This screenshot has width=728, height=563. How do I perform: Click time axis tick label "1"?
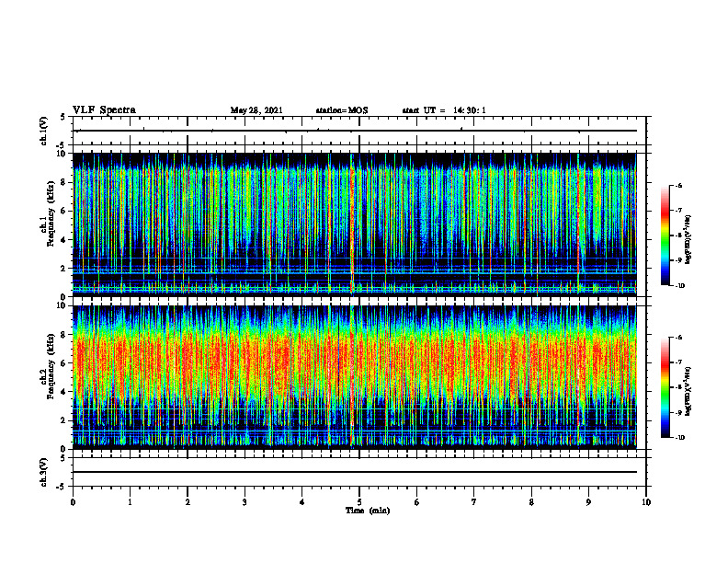click(x=130, y=502)
